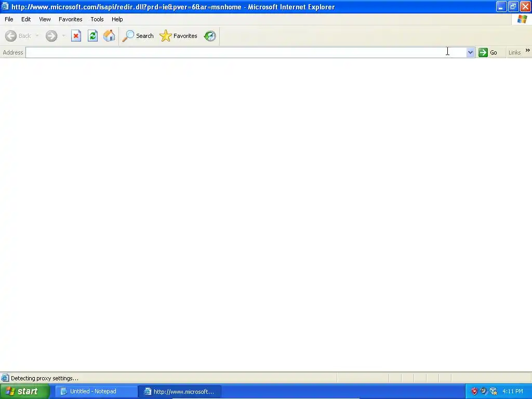Minimize the Internet Explorer window
This screenshot has height=399, width=532.
tap(501, 7)
